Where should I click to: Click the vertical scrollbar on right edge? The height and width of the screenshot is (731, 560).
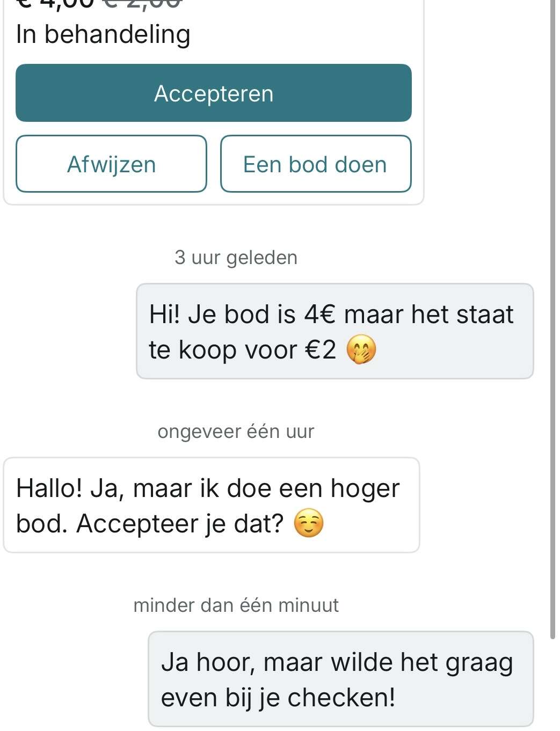pos(552,322)
